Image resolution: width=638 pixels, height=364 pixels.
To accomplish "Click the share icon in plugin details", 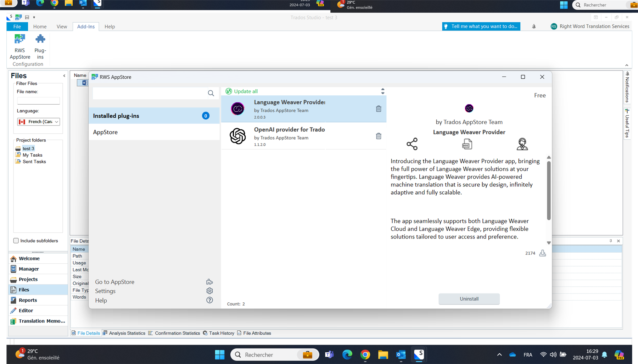I will pyautogui.click(x=412, y=144).
